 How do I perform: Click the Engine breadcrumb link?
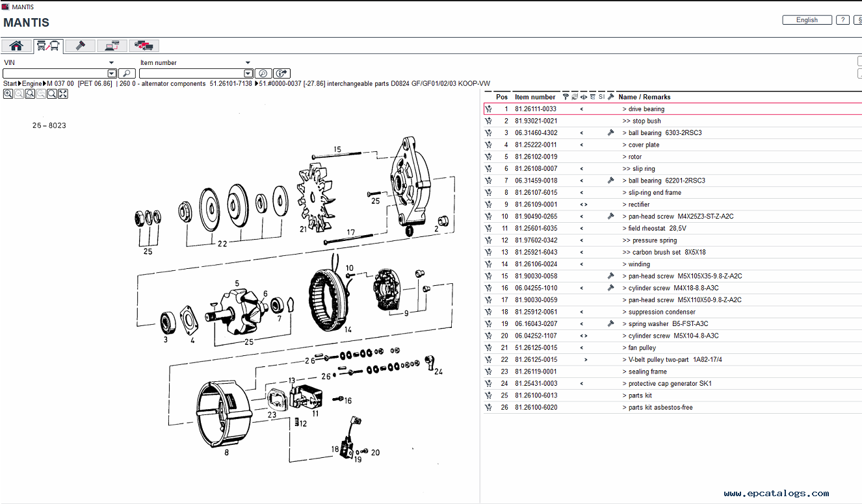click(x=32, y=84)
